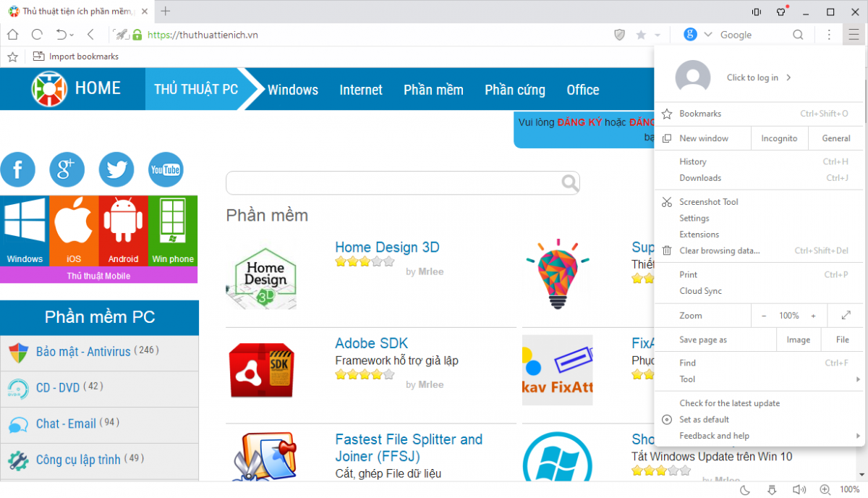Screen dimensions: 868x498
Task: Click the shield icon in address bar
Action: (619, 35)
